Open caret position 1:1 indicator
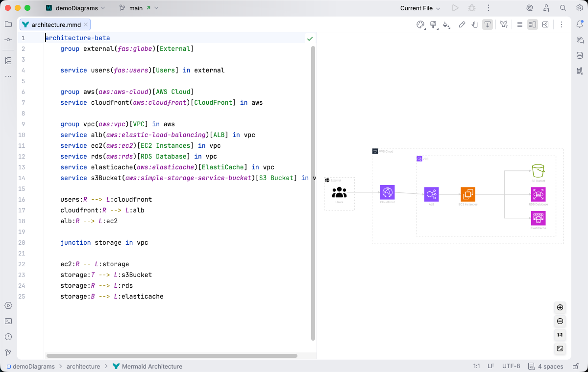This screenshot has height=372, width=588. 476,366
